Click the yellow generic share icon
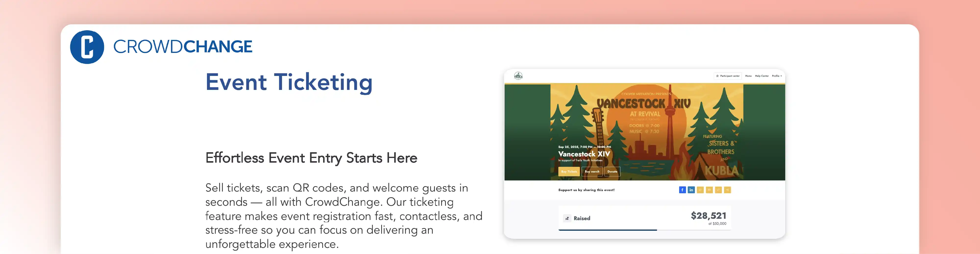Screen dimensions: 980x254 tap(727, 190)
